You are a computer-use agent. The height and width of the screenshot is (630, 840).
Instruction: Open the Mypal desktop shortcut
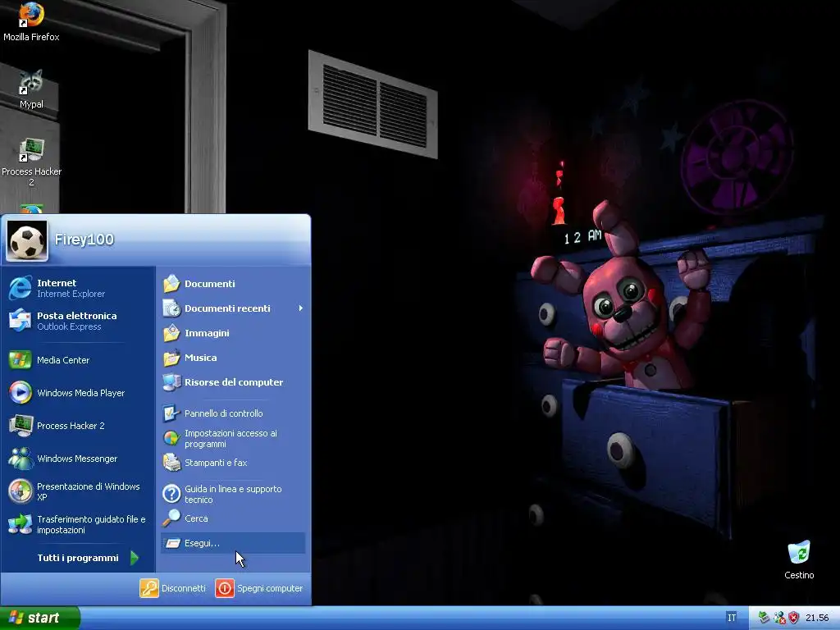(x=31, y=89)
